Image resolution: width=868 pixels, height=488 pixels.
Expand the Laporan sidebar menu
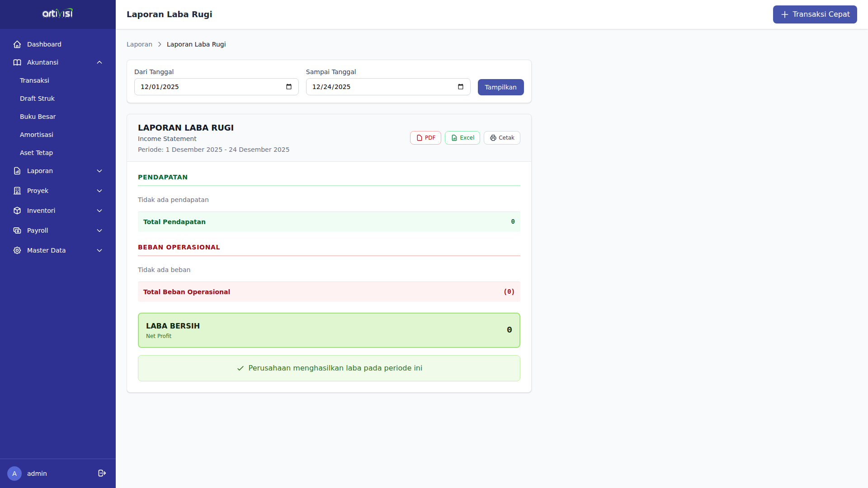click(99, 171)
